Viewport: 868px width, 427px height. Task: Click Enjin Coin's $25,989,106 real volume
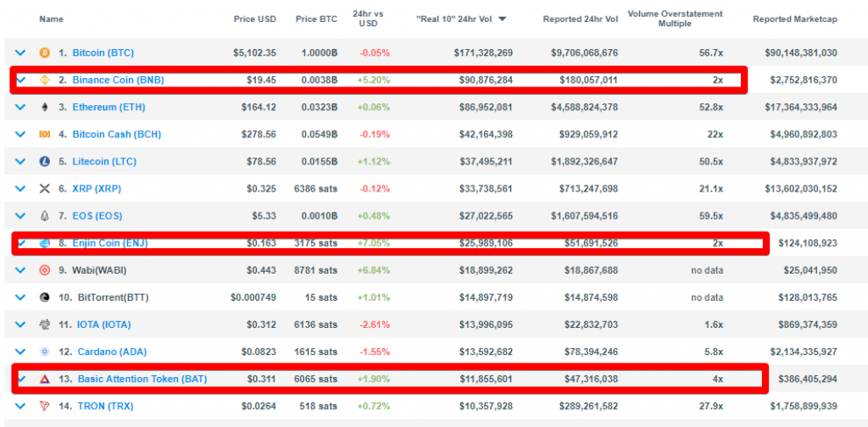coord(486,243)
